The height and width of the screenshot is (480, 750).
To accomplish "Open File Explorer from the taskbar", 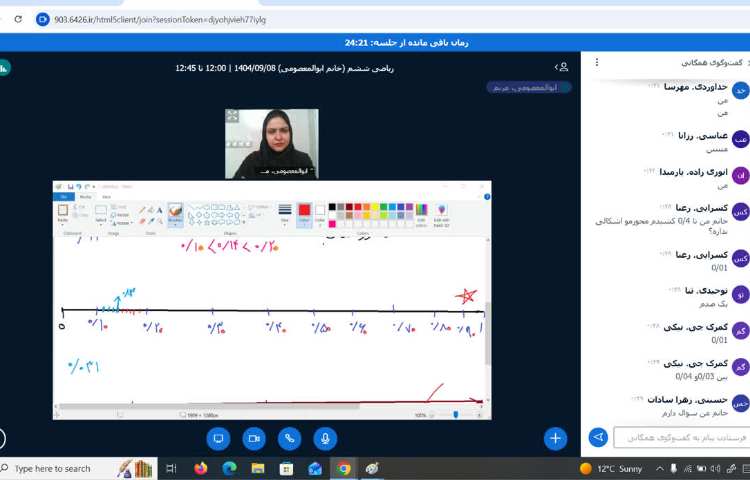I will 258,469.
